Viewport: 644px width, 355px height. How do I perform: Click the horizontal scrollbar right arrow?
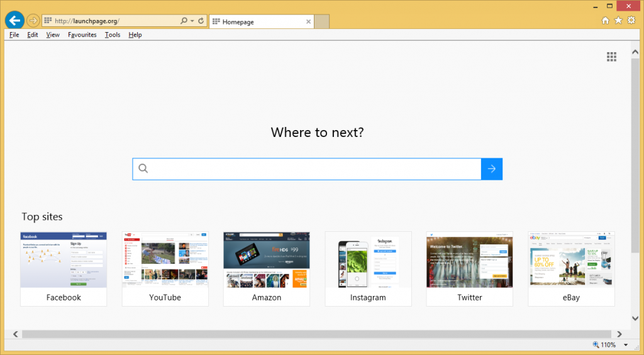point(619,334)
